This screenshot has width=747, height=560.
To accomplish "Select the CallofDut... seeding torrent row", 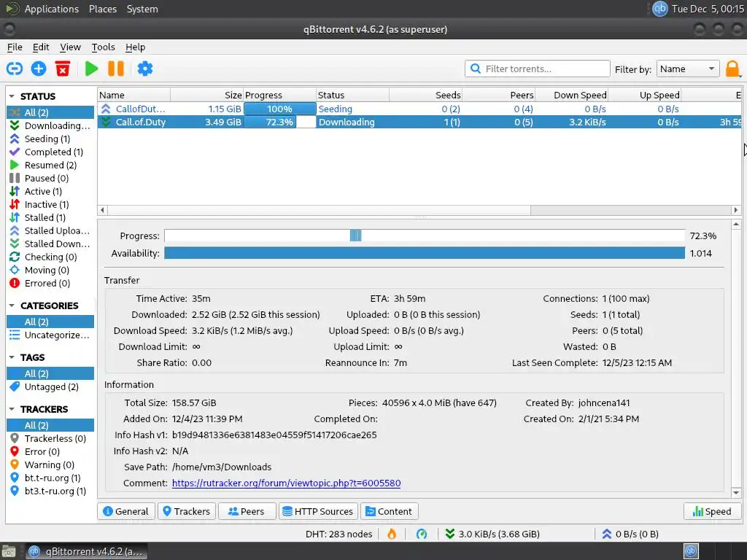I will pos(419,109).
